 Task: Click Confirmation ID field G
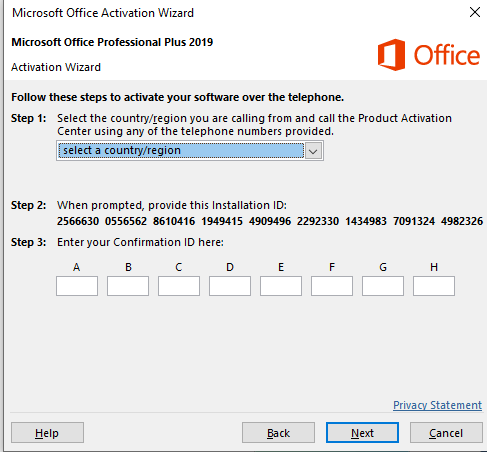(383, 286)
